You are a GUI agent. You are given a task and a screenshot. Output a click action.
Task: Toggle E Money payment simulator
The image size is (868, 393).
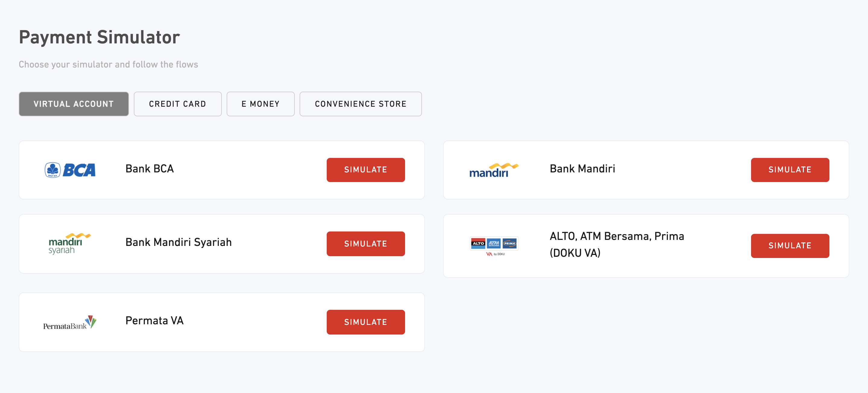(x=260, y=104)
